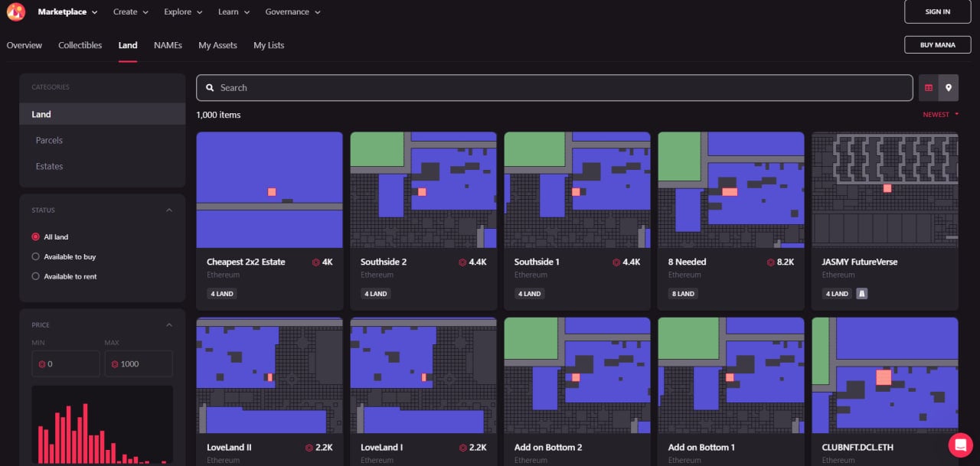Viewport: 980px width, 466px height.
Task: Click the CLUBNFT.DCL.ETH listing title
Action: click(857, 448)
